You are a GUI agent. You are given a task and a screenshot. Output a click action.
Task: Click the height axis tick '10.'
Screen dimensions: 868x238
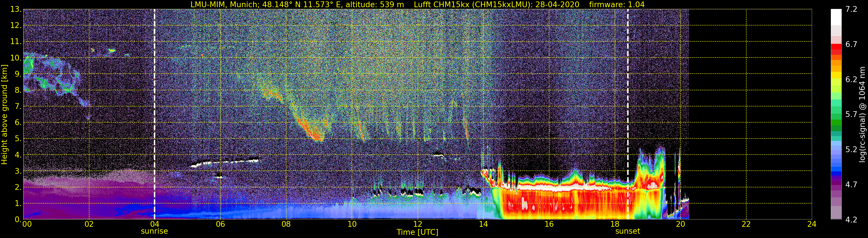(x=16, y=58)
